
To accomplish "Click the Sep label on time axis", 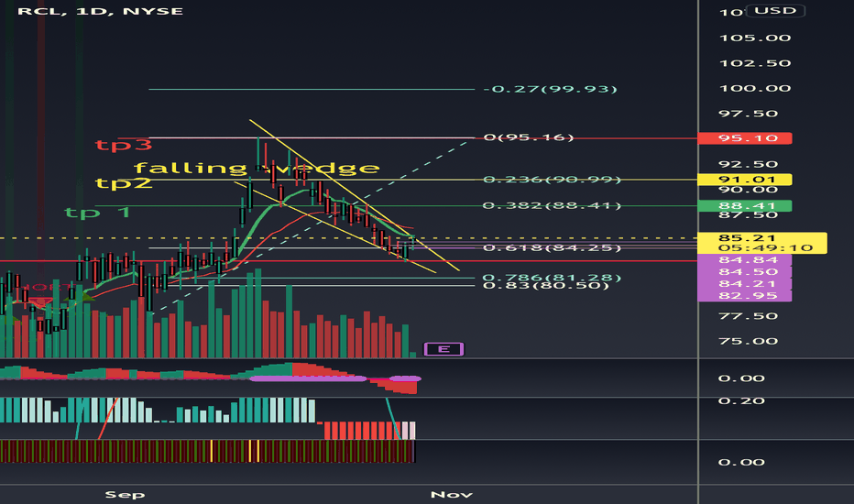I will coord(125,495).
